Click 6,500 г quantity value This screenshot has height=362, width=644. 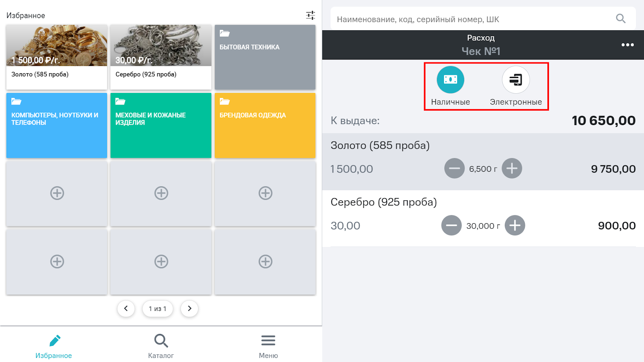tap(483, 169)
